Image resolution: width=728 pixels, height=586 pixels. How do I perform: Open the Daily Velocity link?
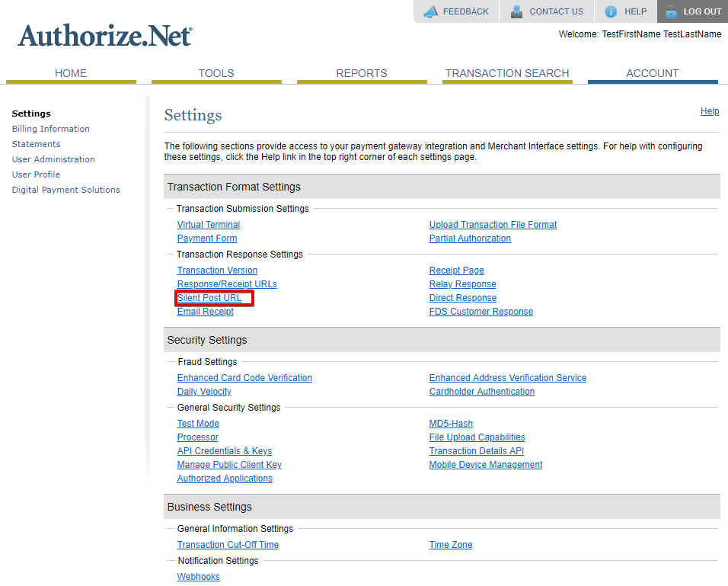click(204, 391)
